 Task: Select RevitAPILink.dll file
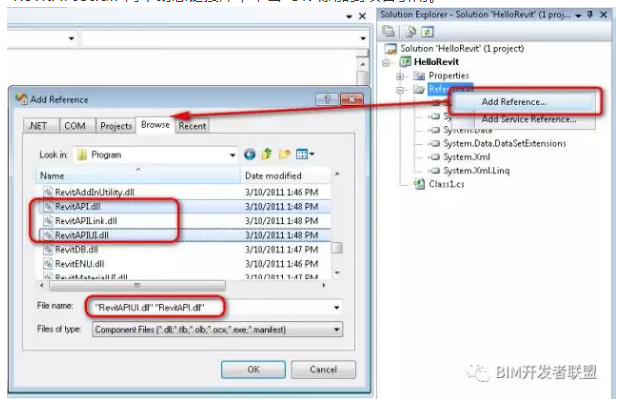(x=86, y=221)
